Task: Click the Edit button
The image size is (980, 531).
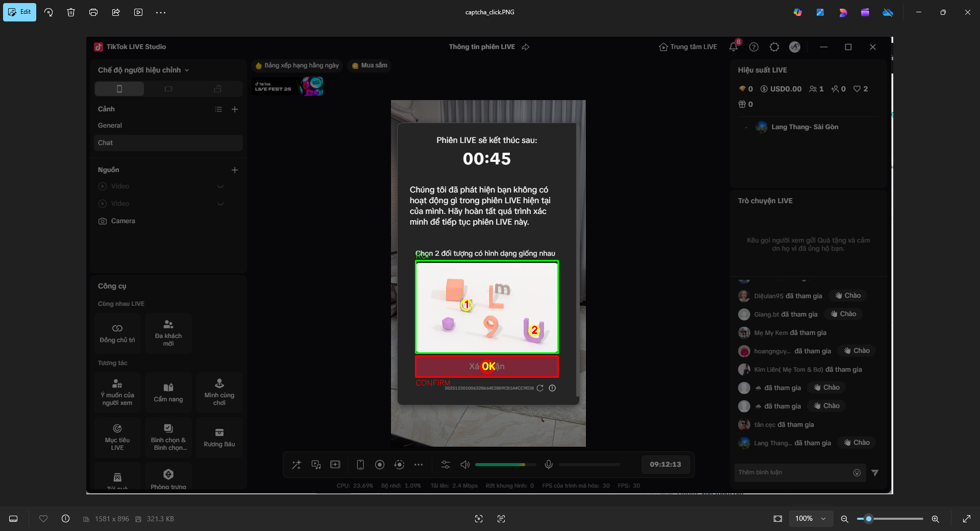Action: point(19,12)
